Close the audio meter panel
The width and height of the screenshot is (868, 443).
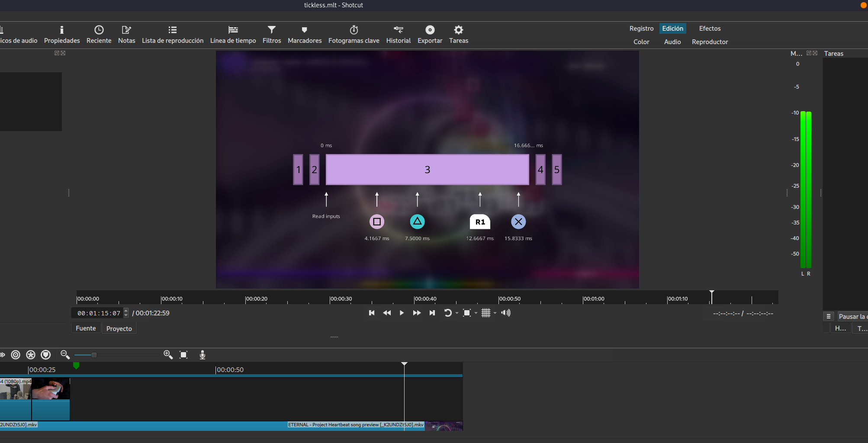tap(815, 53)
